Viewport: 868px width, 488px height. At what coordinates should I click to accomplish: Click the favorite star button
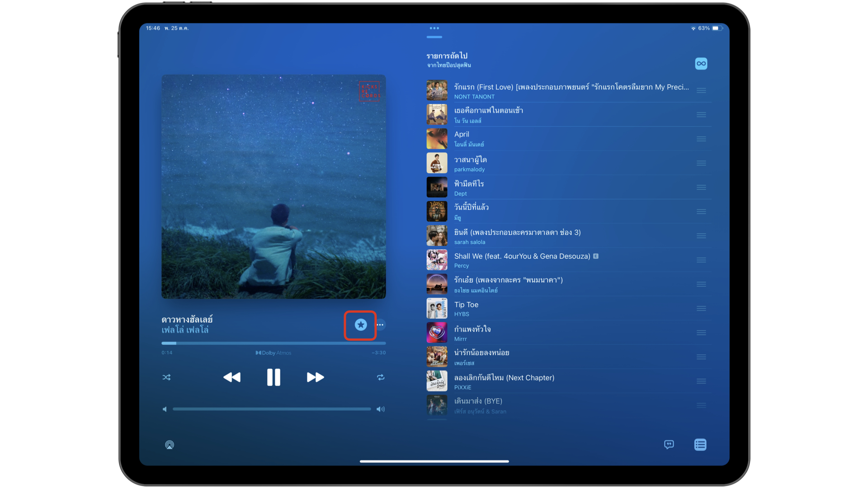pos(360,325)
